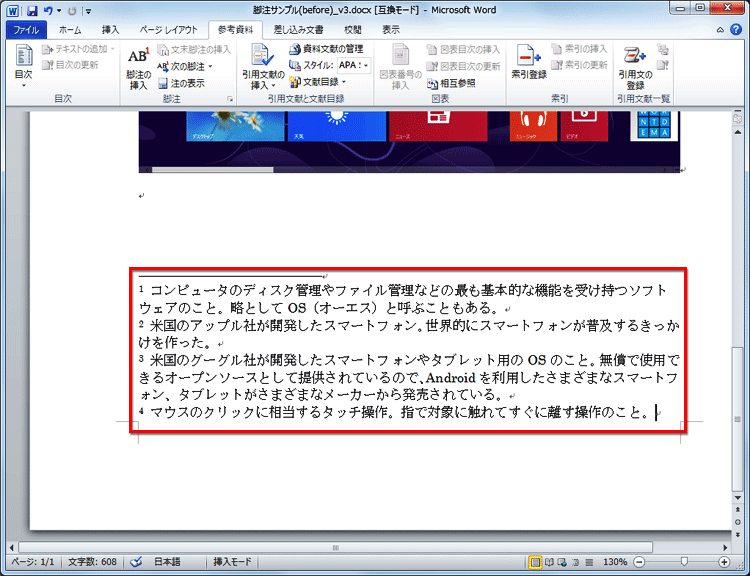
Task: Switch to the ホーム tab
Action: (70, 30)
